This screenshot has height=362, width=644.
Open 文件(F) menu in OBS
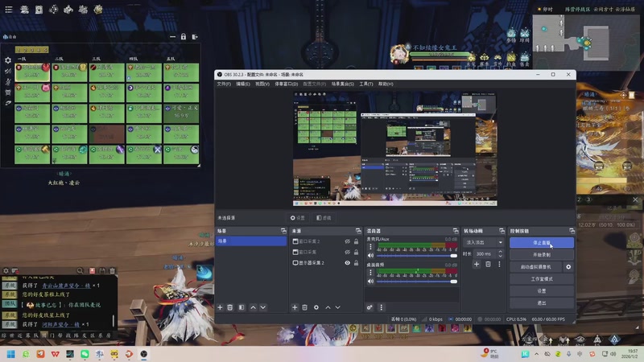point(224,84)
